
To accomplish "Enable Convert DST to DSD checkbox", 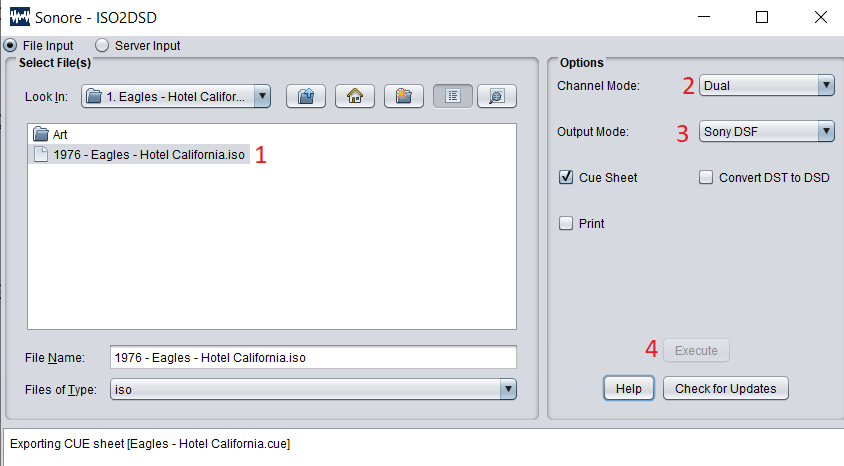I will click(x=706, y=177).
